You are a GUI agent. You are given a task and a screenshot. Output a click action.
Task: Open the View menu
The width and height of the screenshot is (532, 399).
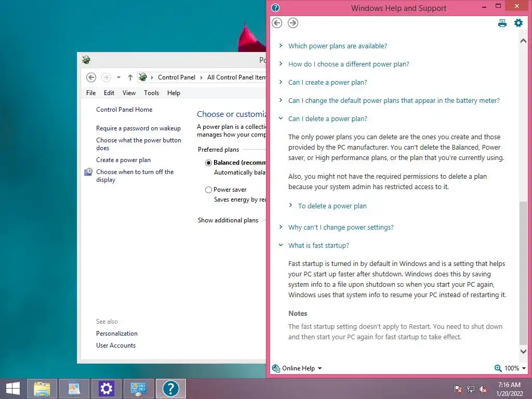[x=129, y=93]
